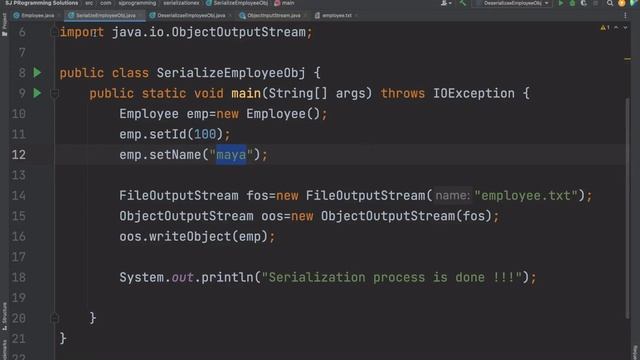The width and height of the screenshot is (640, 360).
Task: Collapse the main method fold at line 9
Action: (x=54, y=93)
